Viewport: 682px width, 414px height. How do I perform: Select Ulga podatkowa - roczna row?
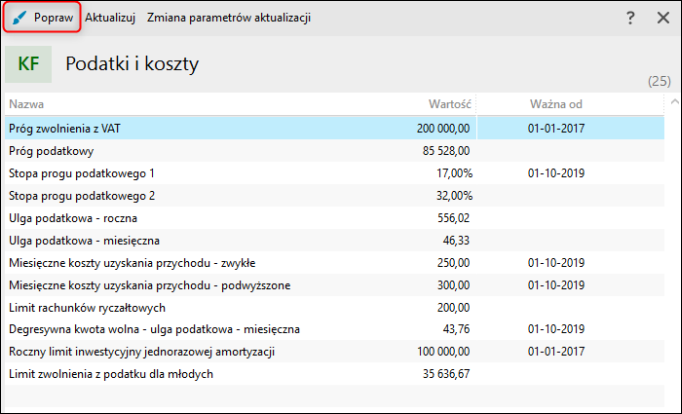(334, 218)
